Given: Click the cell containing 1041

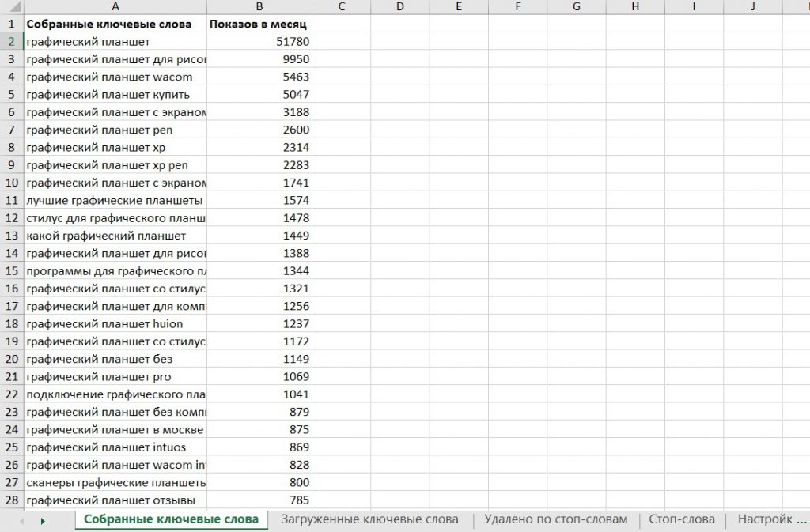Looking at the screenshot, I should click(x=259, y=394).
